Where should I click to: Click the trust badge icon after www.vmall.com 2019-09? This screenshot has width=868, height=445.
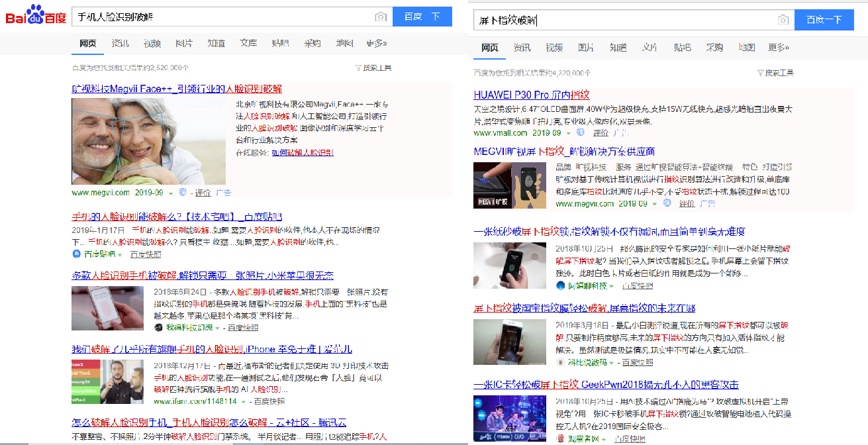click(581, 133)
